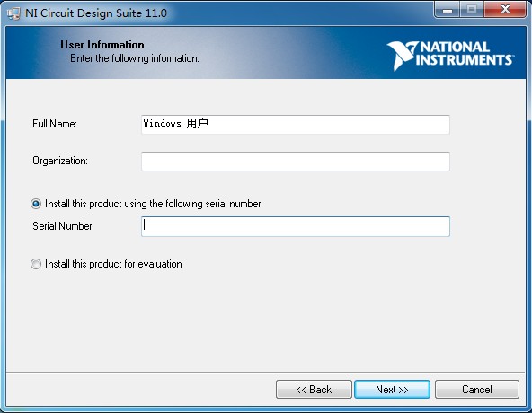Click the 'Organization:' label
532x413 pixels.
[x=60, y=161]
